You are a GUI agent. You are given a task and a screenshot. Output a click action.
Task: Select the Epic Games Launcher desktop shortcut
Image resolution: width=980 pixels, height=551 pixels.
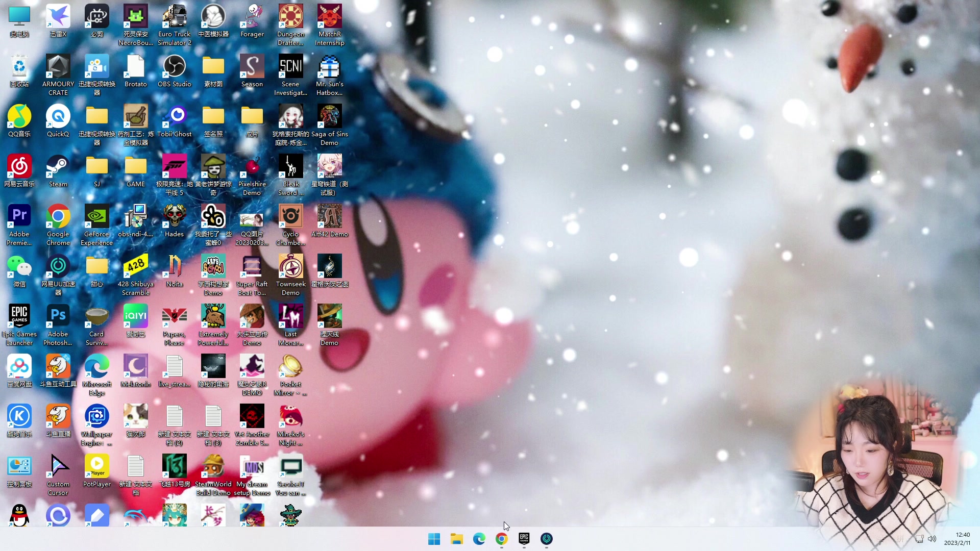pos(19,325)
